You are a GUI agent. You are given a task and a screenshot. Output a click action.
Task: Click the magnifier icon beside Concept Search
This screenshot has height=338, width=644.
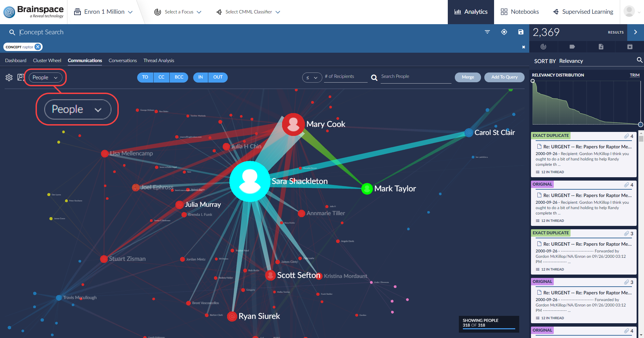[12, 32]
